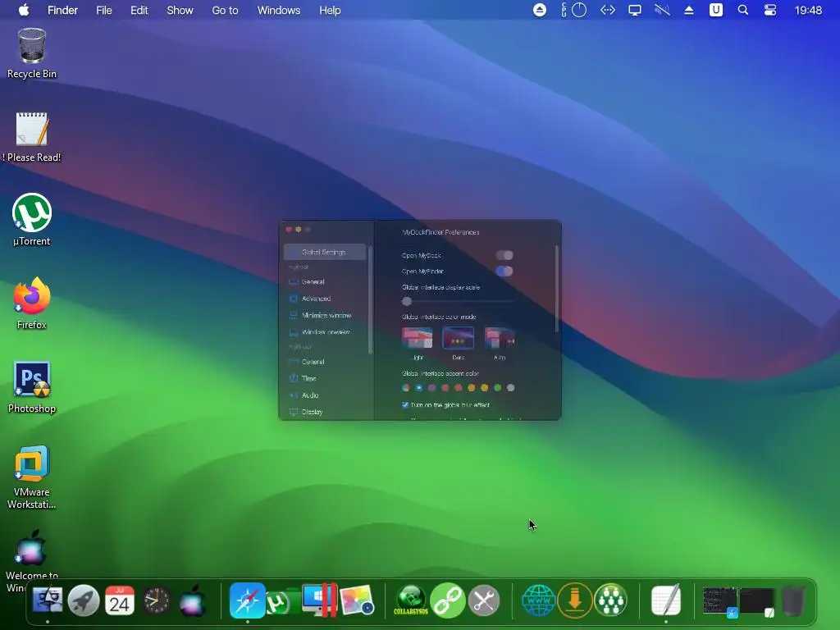Image resolution: width=840 pixels, height=630 pixels.
Task: Open the File menu
Action: pos(104,10)
